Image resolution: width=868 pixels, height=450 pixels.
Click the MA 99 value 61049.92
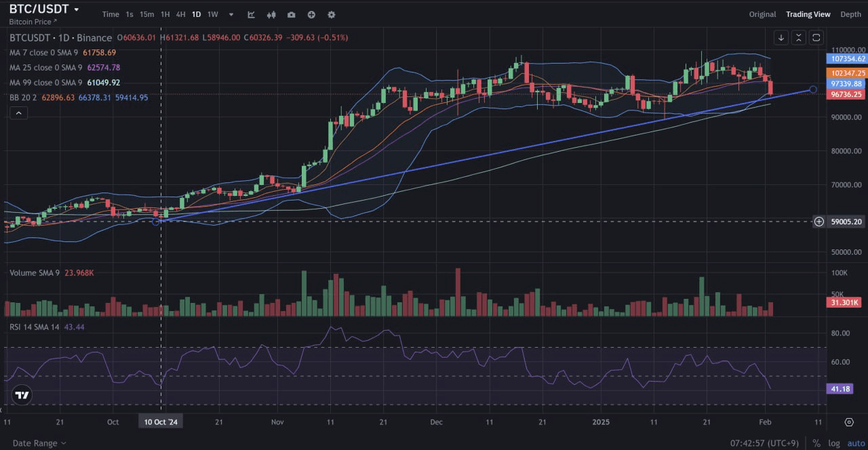pos(104,83)
